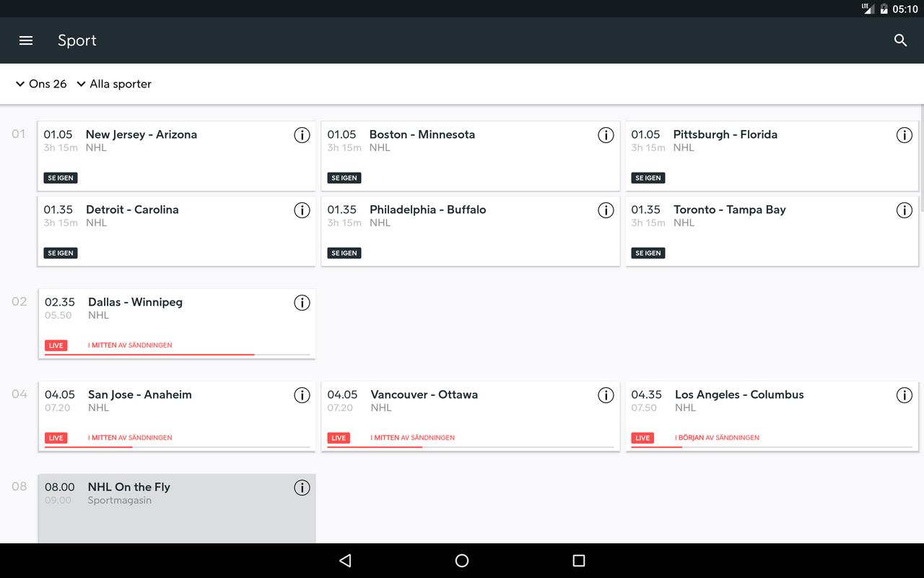Tap the Android back navigation button

tap(345, 561)
